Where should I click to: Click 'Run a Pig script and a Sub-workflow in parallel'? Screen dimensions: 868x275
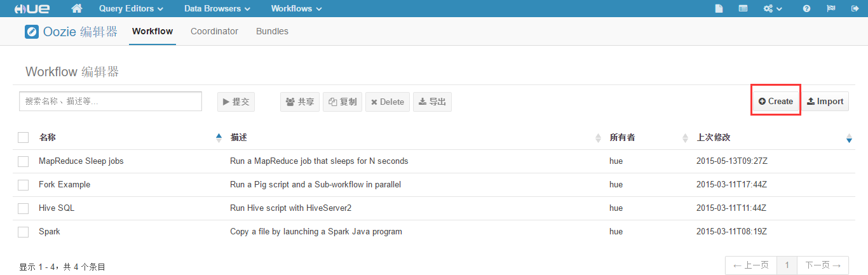[x=315, y=185]
